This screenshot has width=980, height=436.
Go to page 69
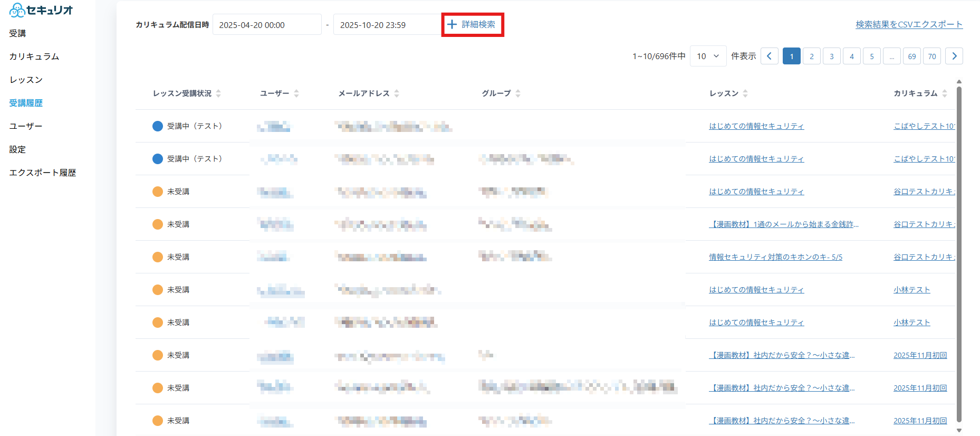(x=912, y=56)
